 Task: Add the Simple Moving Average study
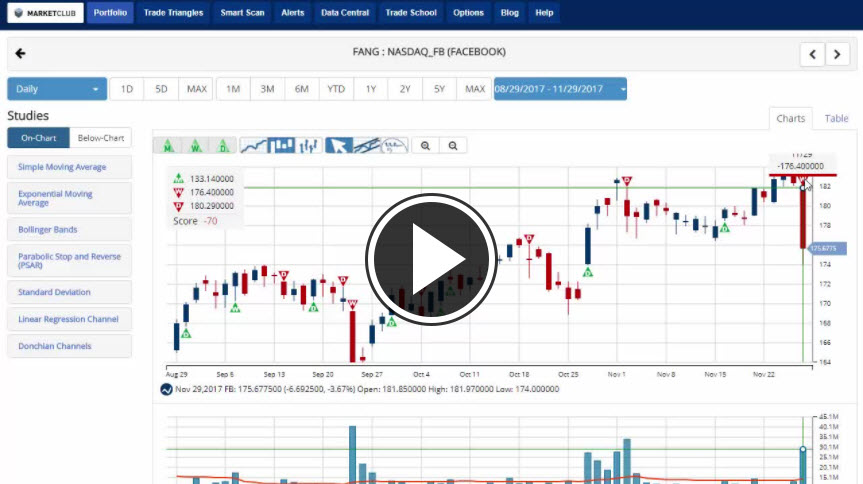tap(69, 167)
